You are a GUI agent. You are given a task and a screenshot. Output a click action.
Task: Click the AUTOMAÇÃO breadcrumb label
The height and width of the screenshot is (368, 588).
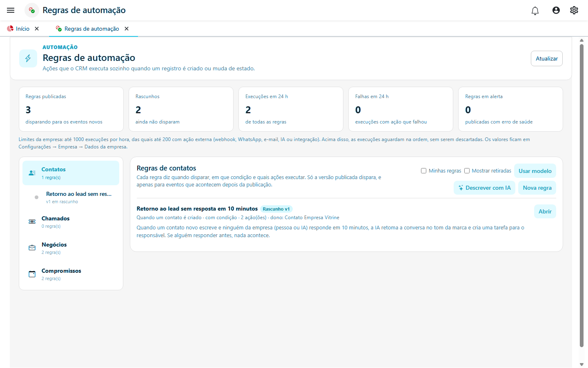click(60, 47)
